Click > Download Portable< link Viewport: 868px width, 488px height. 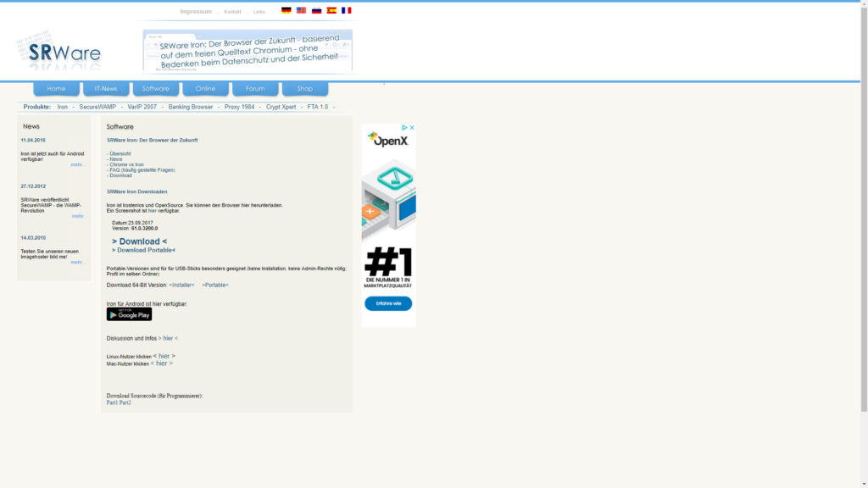pyautogui.click(x=144, y=250)
